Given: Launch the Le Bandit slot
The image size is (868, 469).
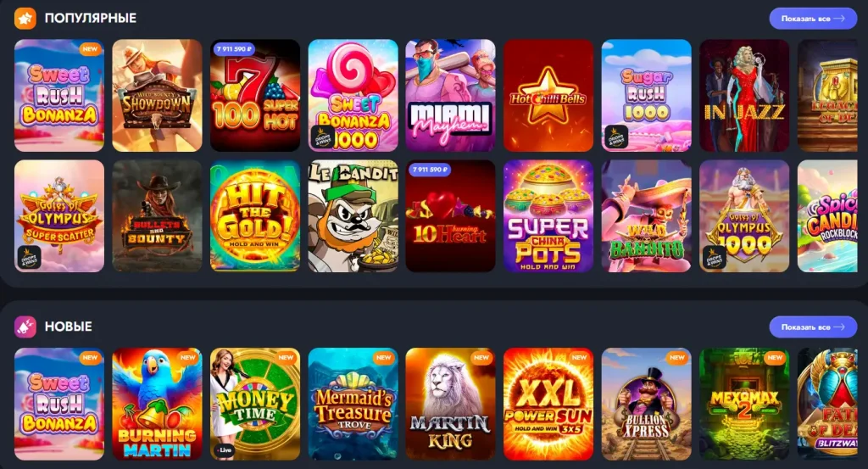Looking at the screenshot, I should [353, 216].
